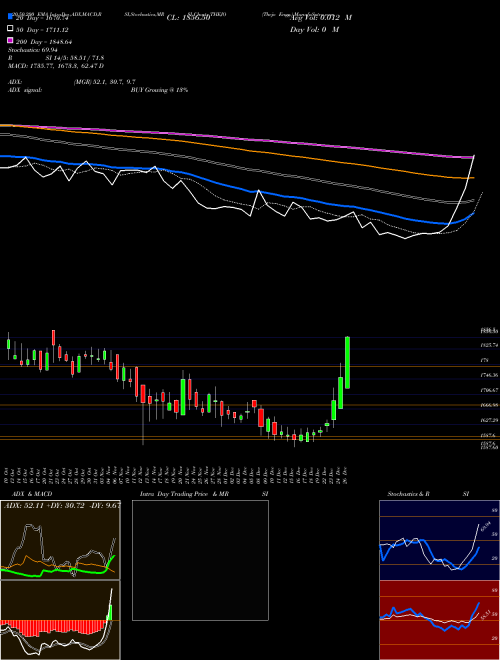Open the ADX indicator chart panel
This screenshot has width=500, height=660.
[x=60, y=540]
